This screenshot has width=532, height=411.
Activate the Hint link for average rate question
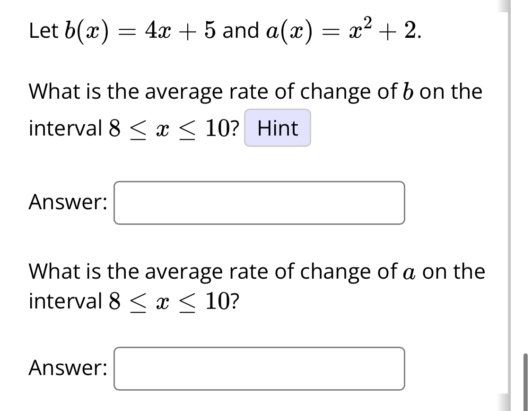coord(277,128)
